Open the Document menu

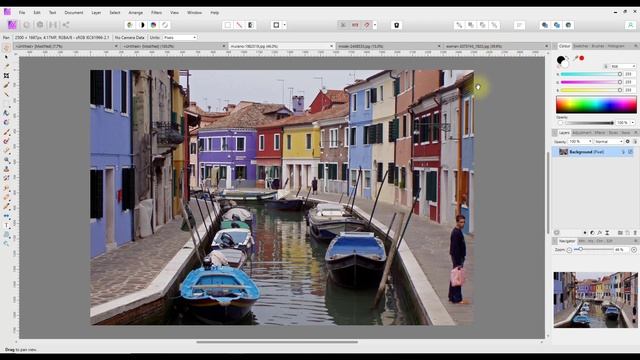pos(73,13)
